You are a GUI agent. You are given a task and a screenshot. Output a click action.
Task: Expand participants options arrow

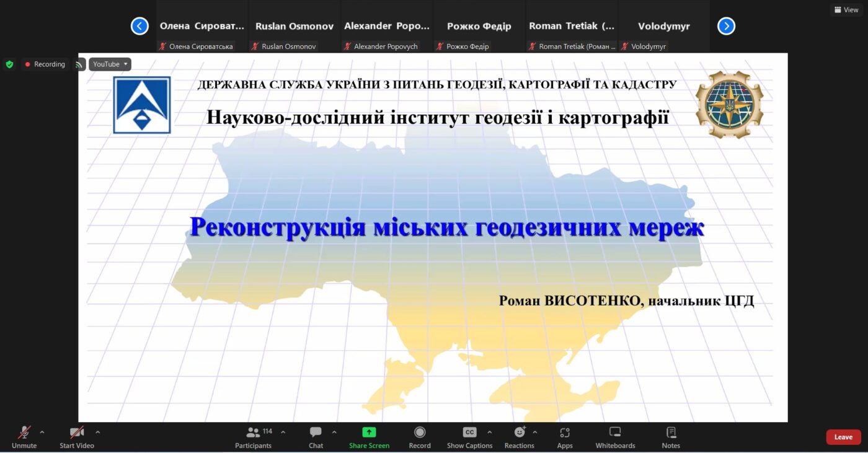(283, 433)
